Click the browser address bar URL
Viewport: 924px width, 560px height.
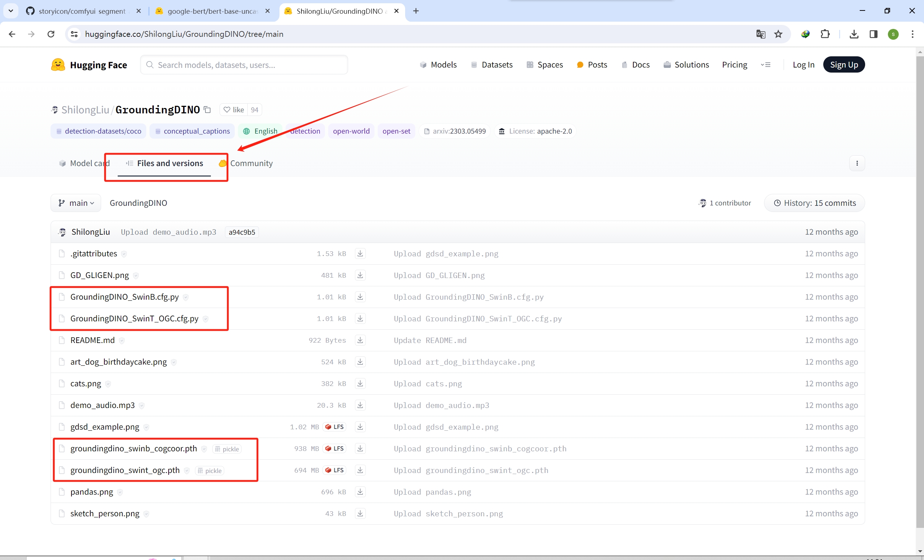point(184,34)
